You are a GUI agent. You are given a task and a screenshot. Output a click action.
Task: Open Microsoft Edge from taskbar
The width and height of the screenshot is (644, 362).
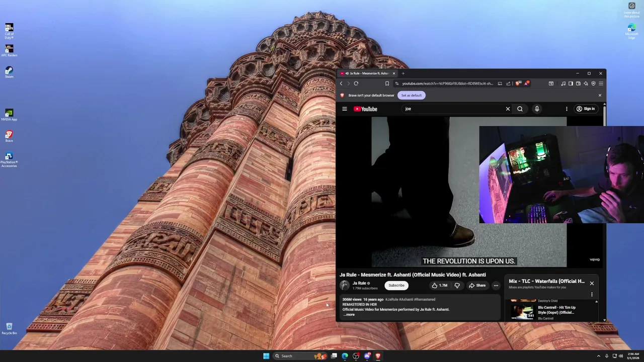(345, 356)
